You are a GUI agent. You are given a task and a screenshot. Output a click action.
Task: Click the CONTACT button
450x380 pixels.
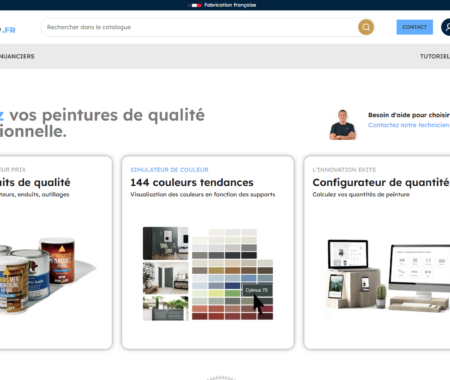(414, 27)
